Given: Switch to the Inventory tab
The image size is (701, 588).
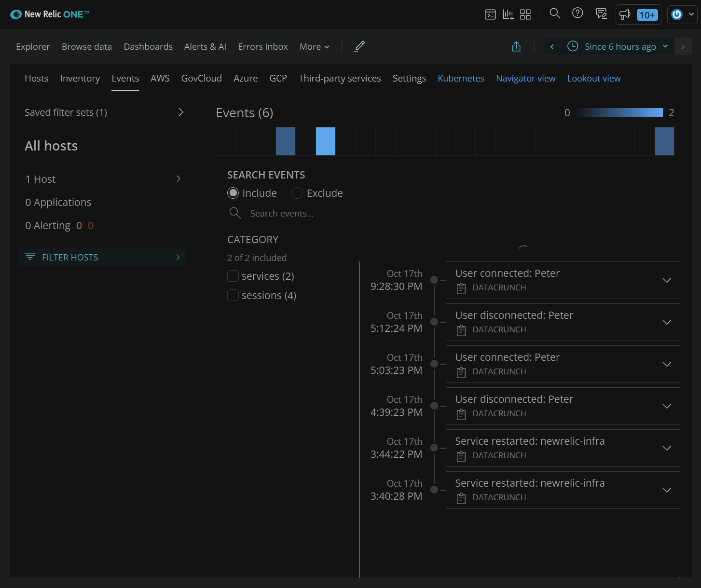Looking at the screenshot, I should 80,78.
